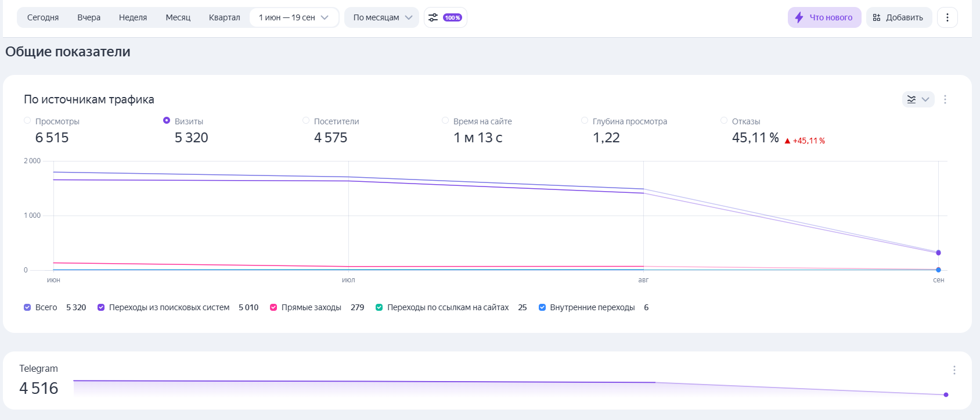The height and width of the screenshot is (420, 980).
Task: Open traffic sources widget three-dot options
Action: 945,99
